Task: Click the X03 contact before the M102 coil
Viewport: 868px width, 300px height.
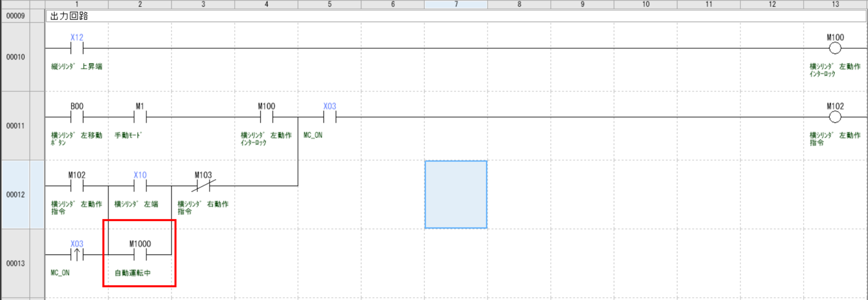Action: [x=330, y=117]
